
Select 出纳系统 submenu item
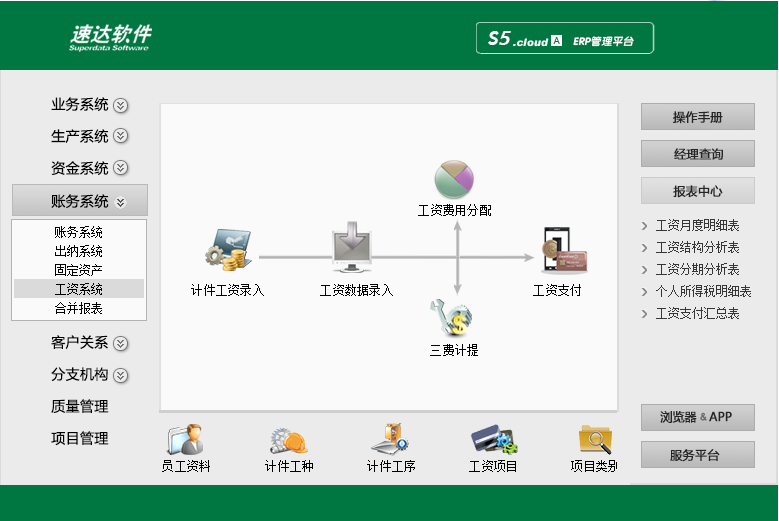78,251
